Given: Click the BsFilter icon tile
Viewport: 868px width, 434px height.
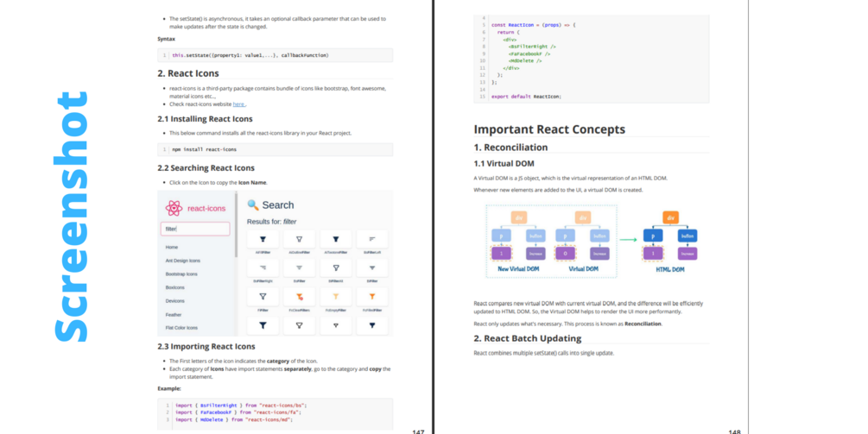Looking at the screenshot, I should coord(299,267).
